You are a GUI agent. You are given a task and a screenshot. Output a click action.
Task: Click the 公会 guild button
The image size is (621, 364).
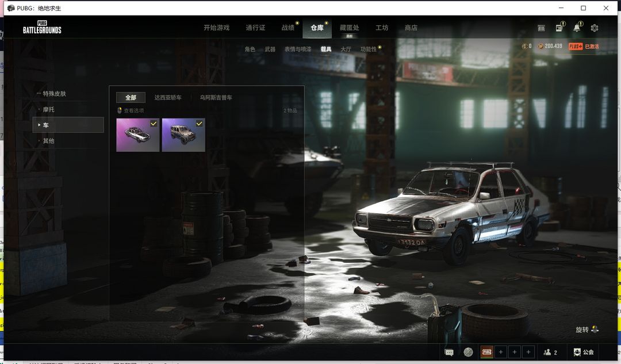tap(584, 352)
